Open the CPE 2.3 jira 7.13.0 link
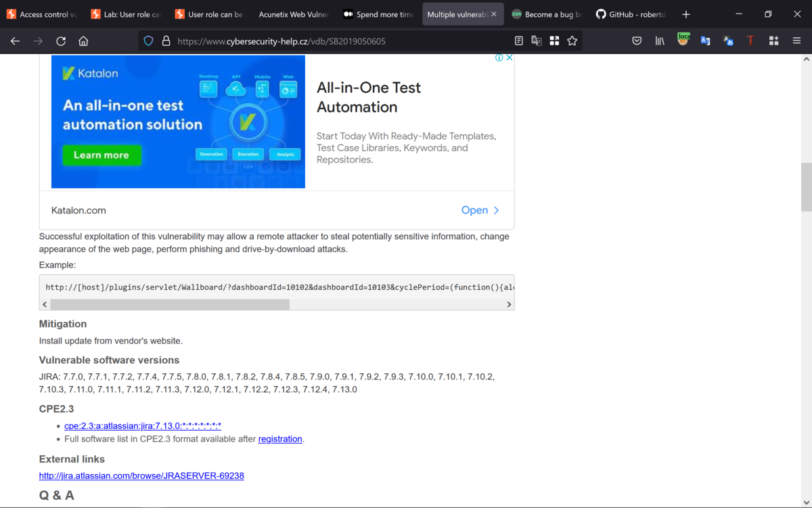 pos(143,426)
